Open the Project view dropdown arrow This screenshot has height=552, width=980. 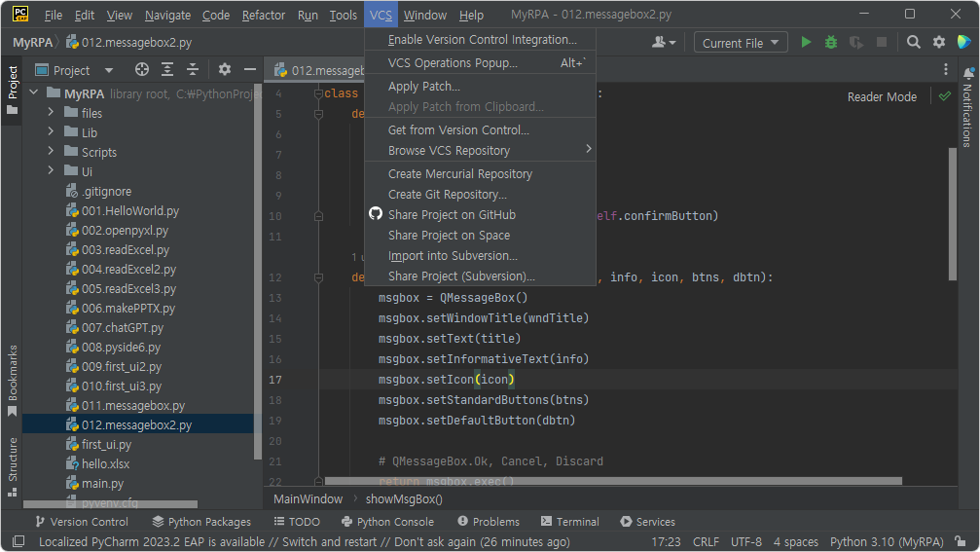(109, 70)
